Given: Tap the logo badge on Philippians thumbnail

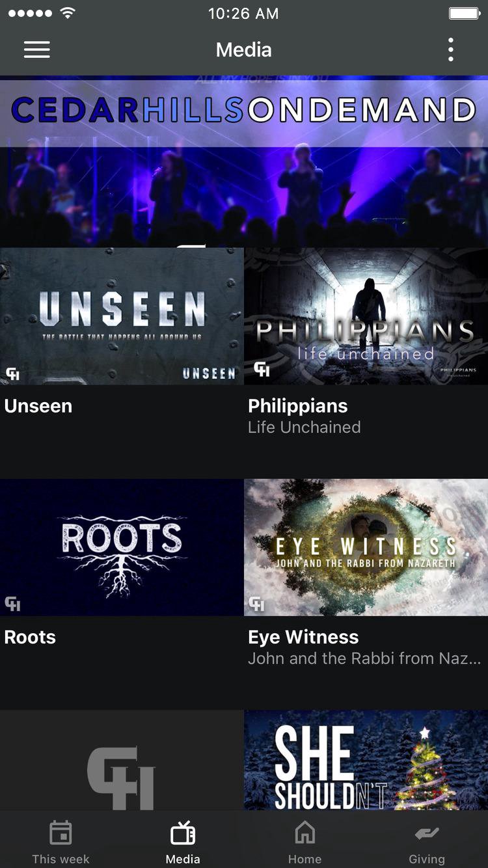Looking at the screenshot, I should tap(262, 370).
